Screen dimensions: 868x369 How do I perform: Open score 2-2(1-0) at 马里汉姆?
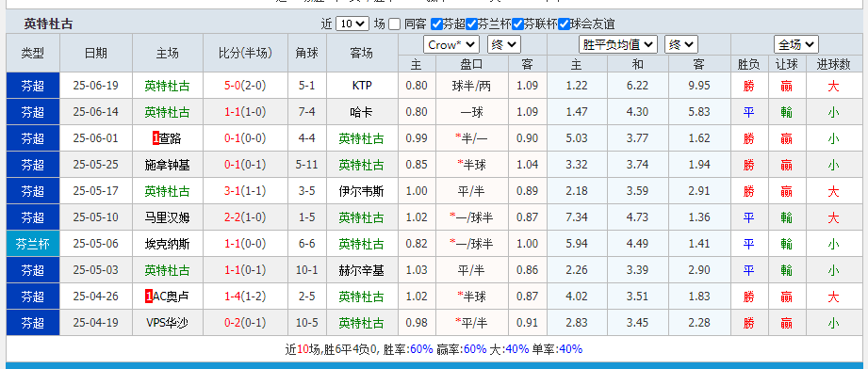pos(245,217)
